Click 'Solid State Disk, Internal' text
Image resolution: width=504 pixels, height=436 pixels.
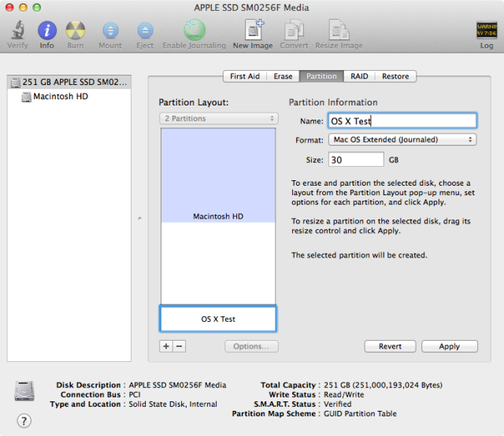(x=173, y=405)
